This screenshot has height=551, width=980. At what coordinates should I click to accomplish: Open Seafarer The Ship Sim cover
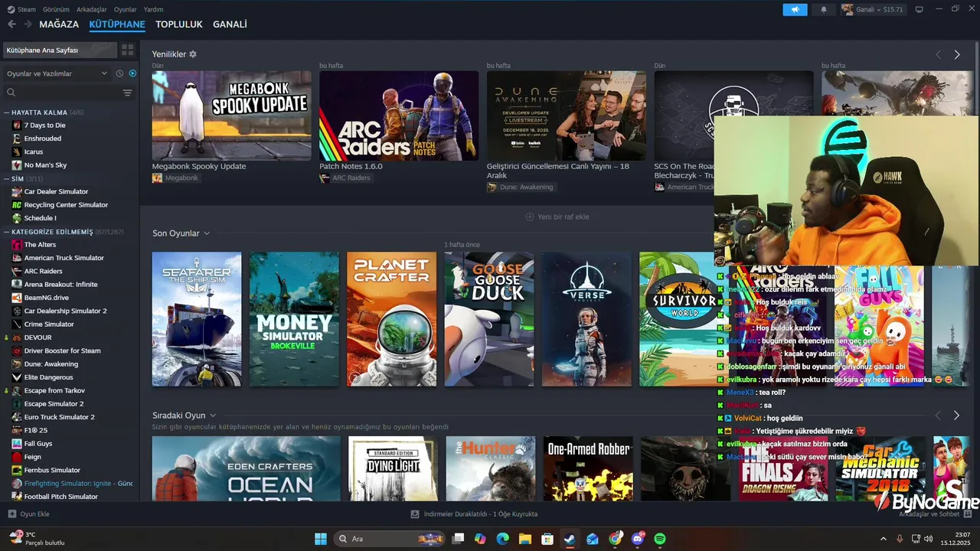click(x=197, y=319)
